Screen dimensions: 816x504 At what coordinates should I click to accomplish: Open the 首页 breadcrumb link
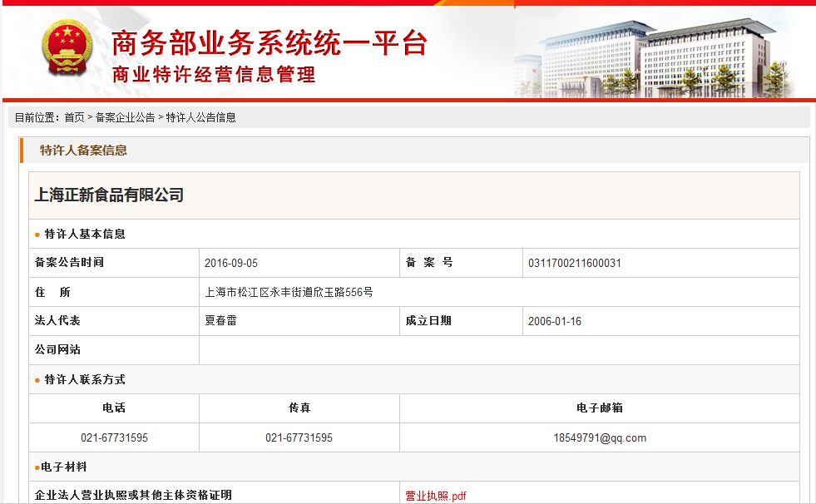74,117
